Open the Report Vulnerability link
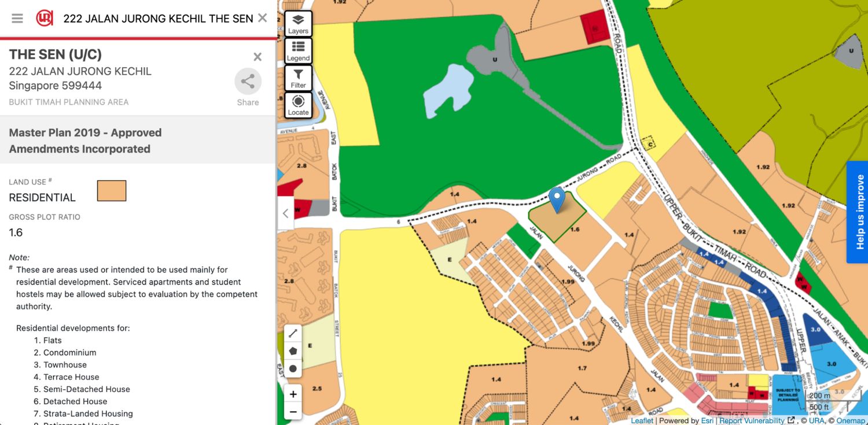The height and width of the screenshot is (425, 868). pos(752,420)
